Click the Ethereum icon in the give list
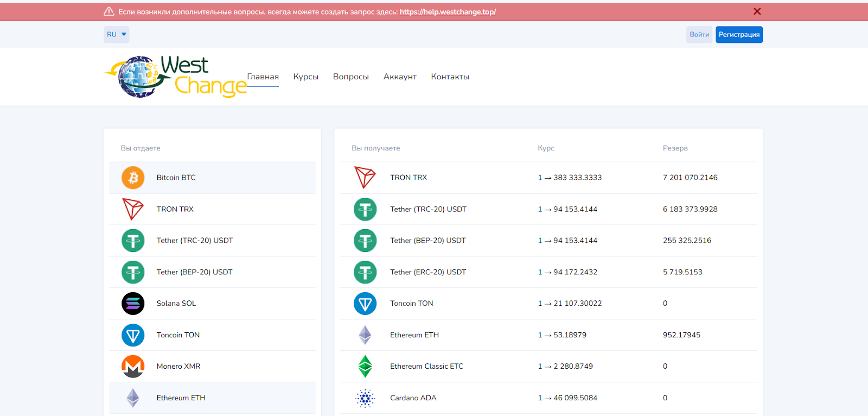Viewport: 868px width, 416px height. pyautogui.click(x=133, y=398)
